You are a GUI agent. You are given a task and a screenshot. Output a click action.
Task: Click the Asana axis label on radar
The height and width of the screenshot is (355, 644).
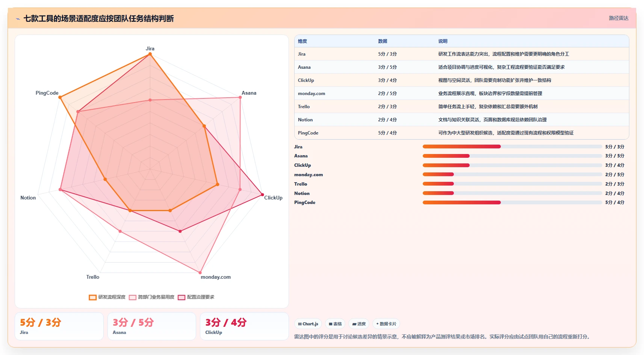[249, 93]
